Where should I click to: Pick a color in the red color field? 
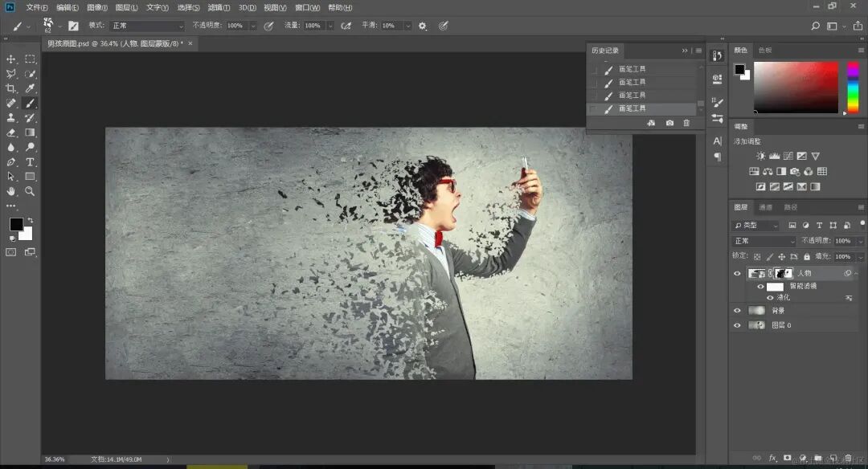click(796, 88)
